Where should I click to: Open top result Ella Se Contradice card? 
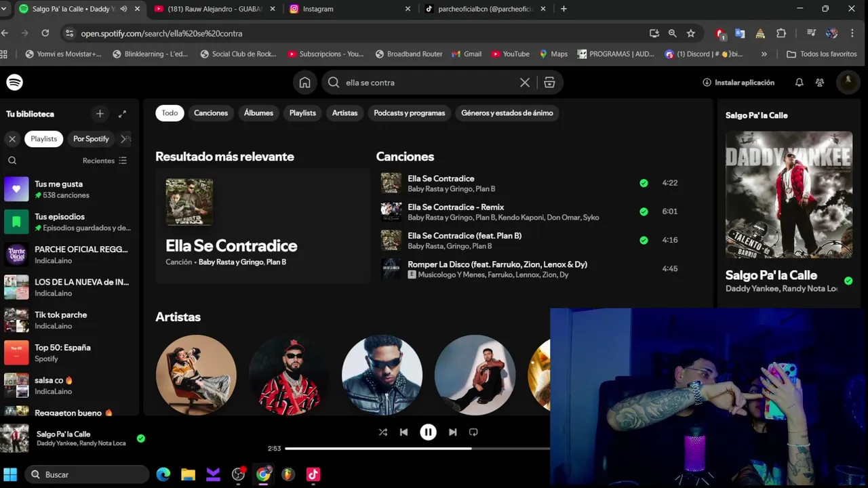pos(262,226)
